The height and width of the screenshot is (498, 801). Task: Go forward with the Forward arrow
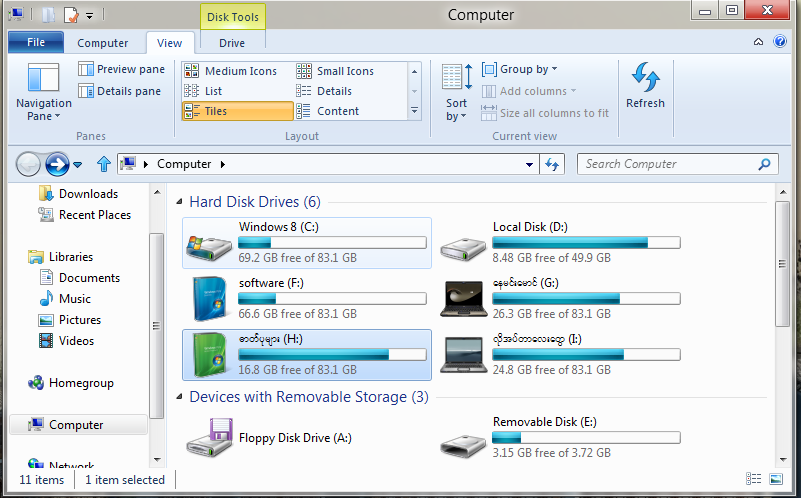[57, 164]
